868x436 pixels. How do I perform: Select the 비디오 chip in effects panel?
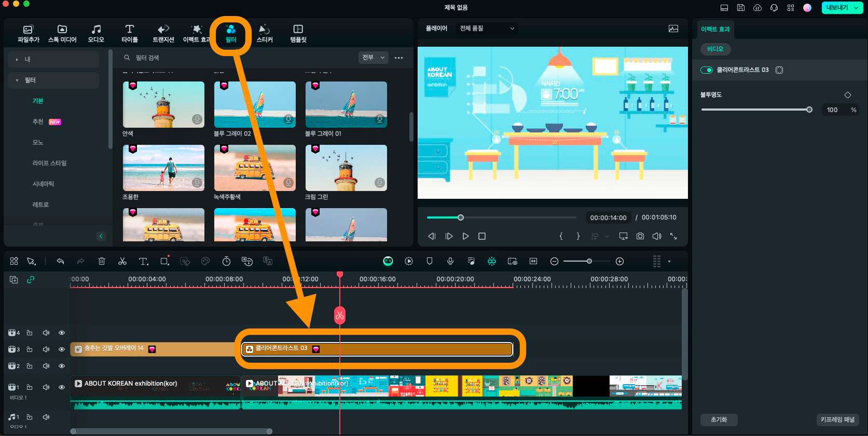point(715,49)
